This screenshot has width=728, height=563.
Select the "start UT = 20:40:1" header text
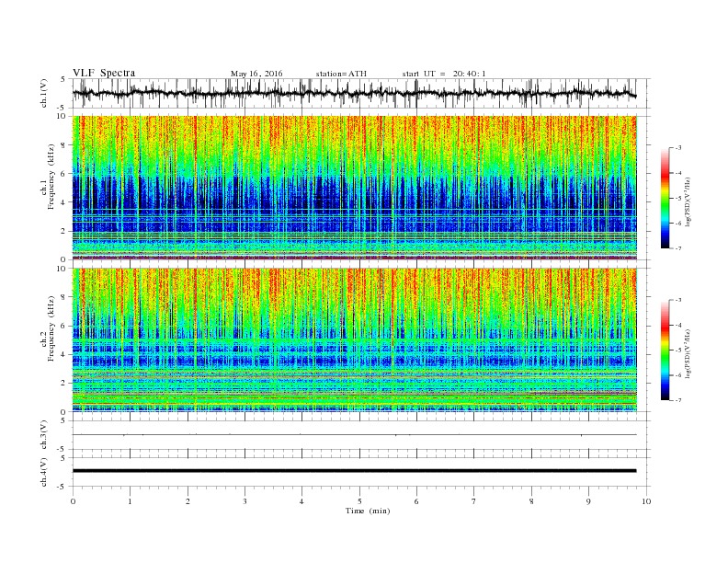(x=444, y=74)
